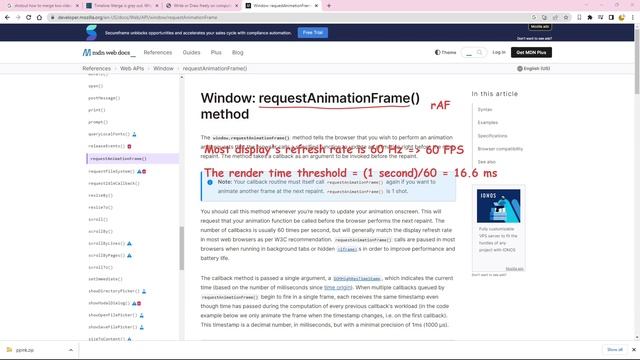Click the share icon in address bar

tap(555, 18)
